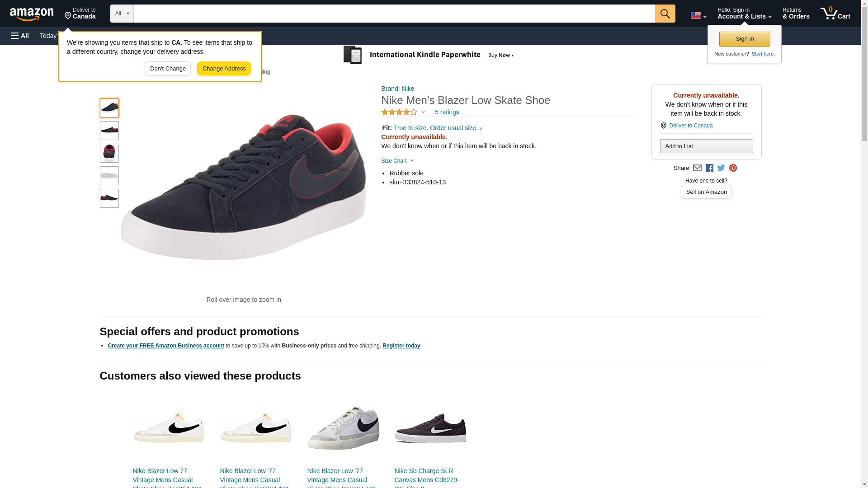This screenshot has height=488, width=868.
Task: Click Don't Change in delivery popup
Action: (x=168, y=69)
